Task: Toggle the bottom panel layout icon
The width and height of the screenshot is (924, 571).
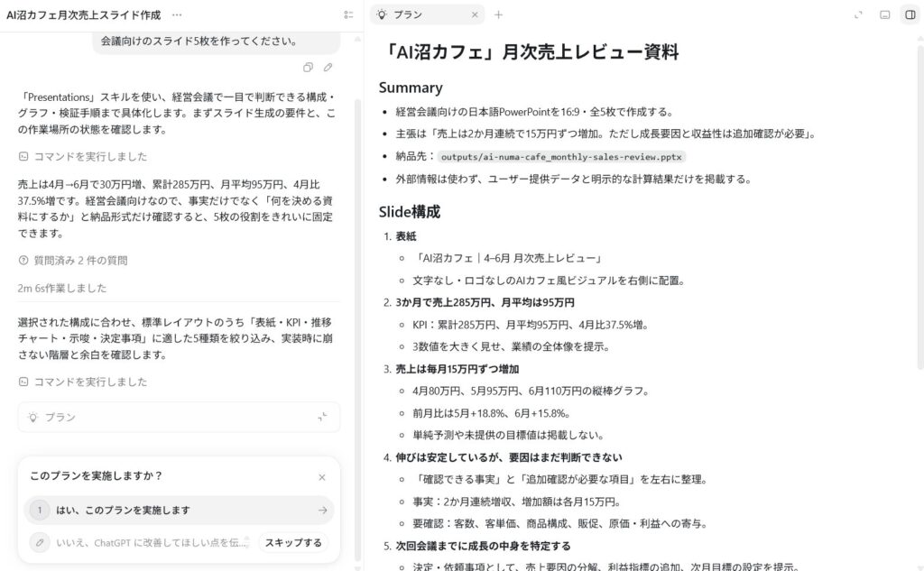Action: 884,14
